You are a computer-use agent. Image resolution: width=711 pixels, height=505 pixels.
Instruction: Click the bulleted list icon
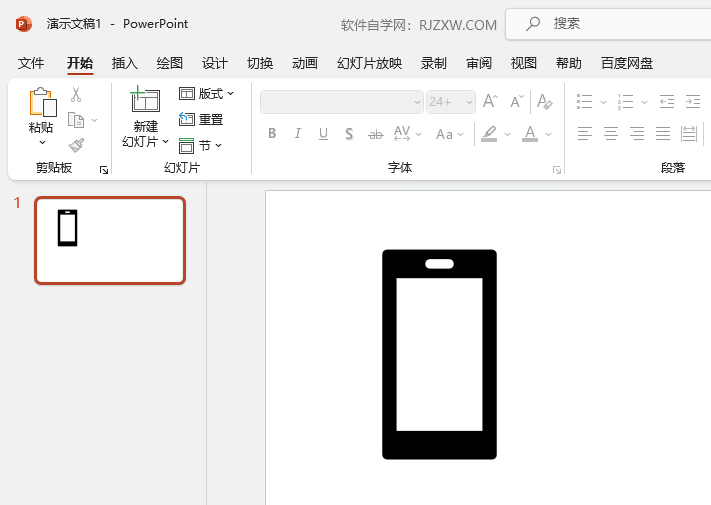click(x=584, y=102)
